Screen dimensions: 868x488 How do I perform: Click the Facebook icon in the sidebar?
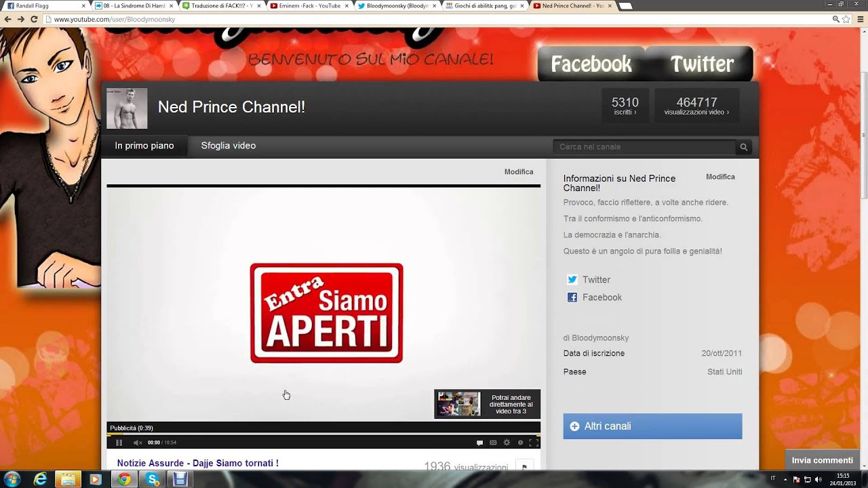pos(572,298)
